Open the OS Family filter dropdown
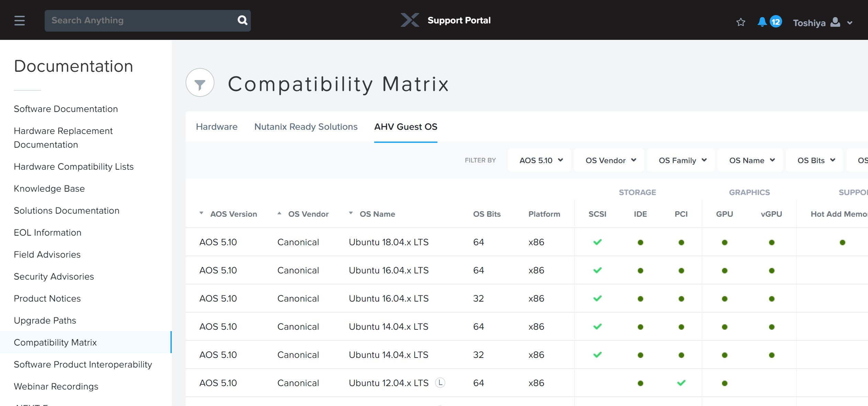This screenshot has width=868, height=406. (x=681, y=160)
